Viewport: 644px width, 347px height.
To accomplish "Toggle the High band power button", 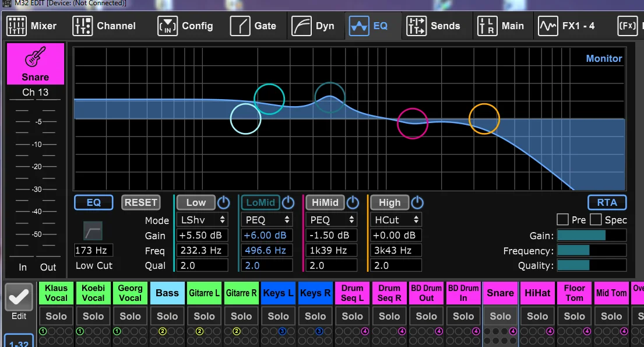I will point(417,202).
